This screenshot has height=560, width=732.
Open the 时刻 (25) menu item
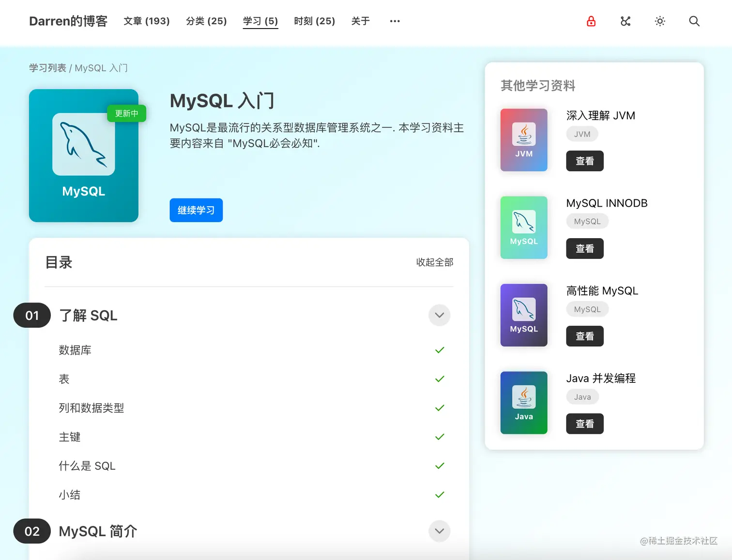coord(315,21)
